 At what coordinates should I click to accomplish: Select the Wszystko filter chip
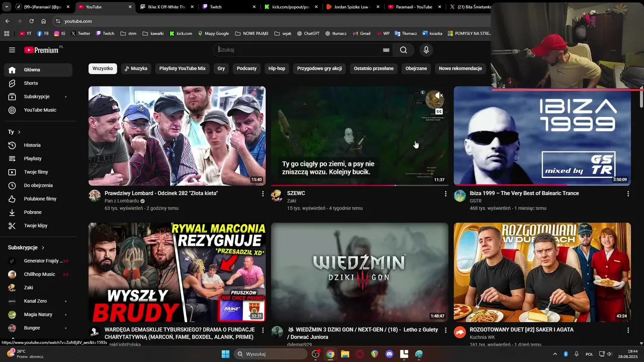103,68
